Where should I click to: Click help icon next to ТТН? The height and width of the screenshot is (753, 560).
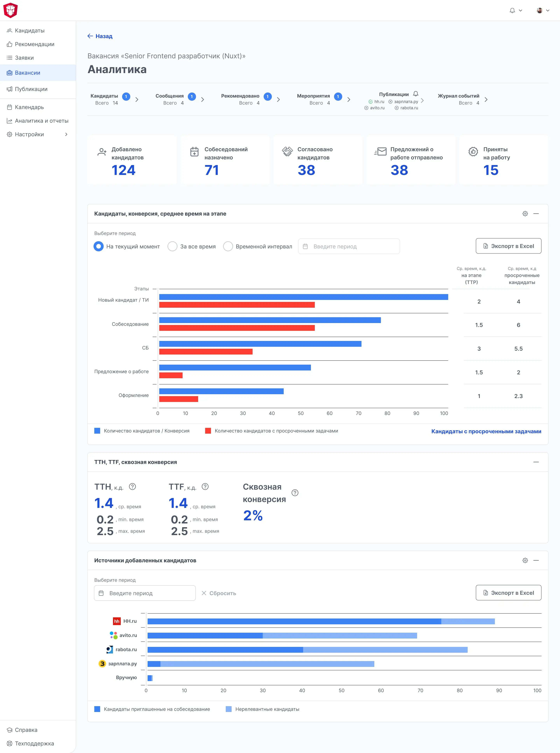(x=133, y=486)
